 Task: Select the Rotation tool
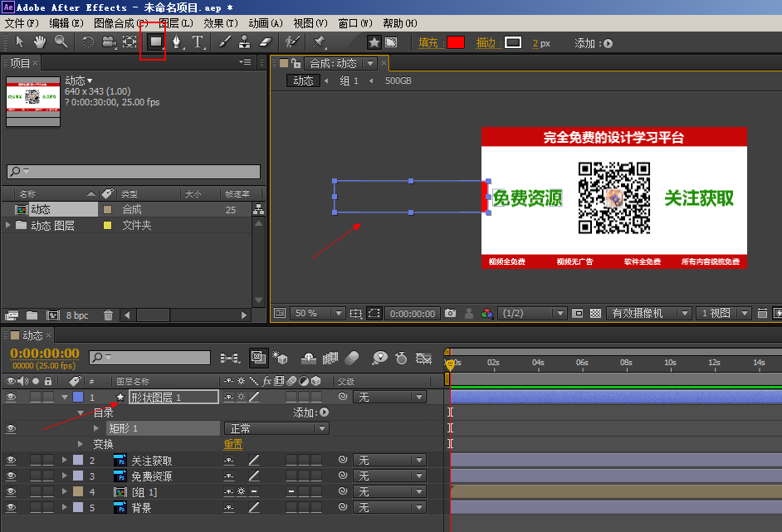[88, 41]
